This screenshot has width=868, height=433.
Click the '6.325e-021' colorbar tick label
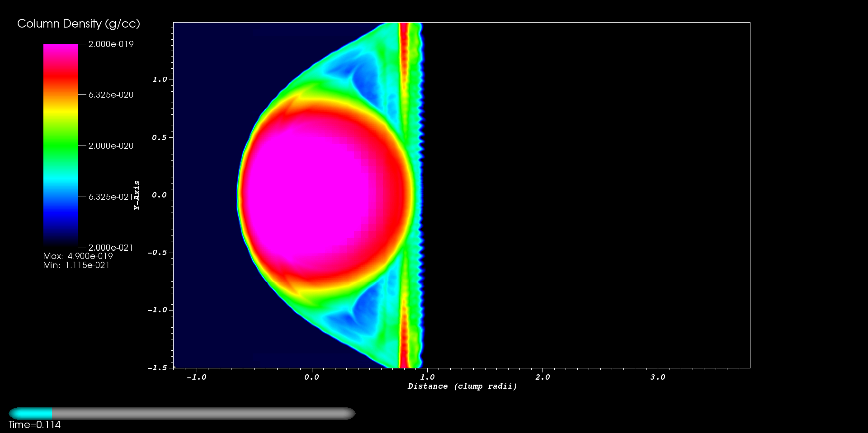(x=111, y=197)
